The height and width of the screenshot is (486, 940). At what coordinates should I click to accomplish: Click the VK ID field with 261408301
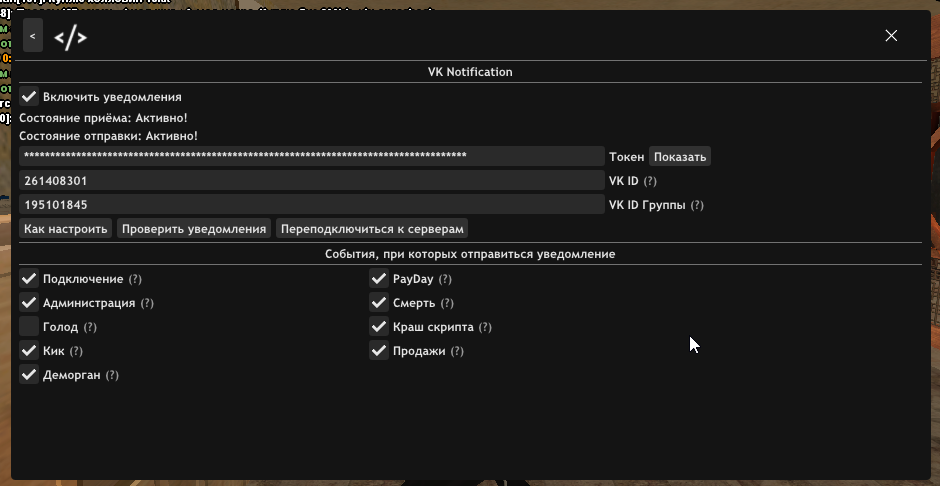click(312, 180)
